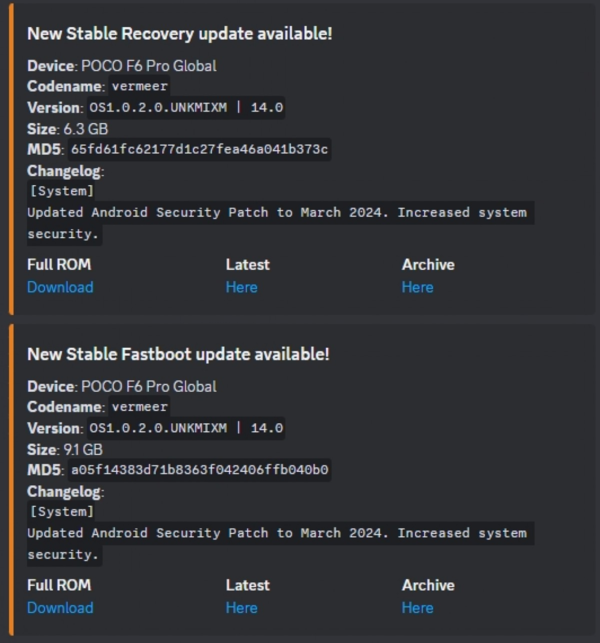Click the Fastboot changelog security patch text
The width and height of the screenshot is (600, 643).
[276, 533]
